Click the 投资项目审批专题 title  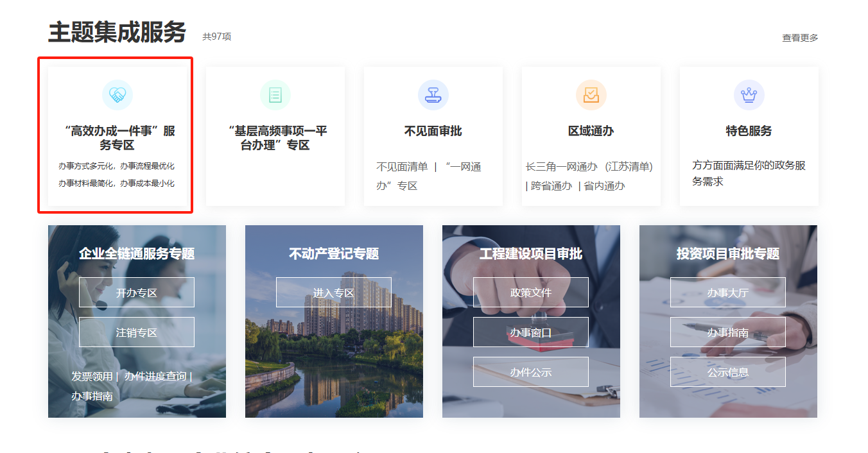pos(728,254)
